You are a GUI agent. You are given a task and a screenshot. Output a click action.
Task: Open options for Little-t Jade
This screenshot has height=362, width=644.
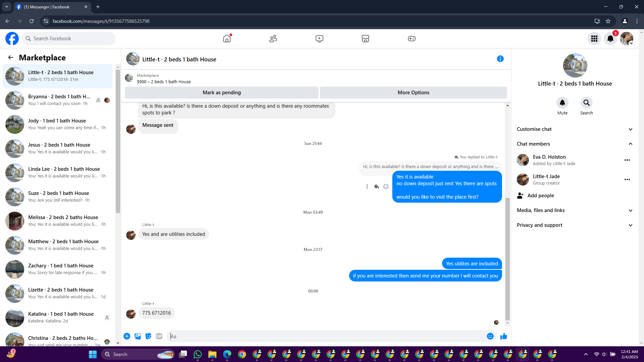[627, 179]
